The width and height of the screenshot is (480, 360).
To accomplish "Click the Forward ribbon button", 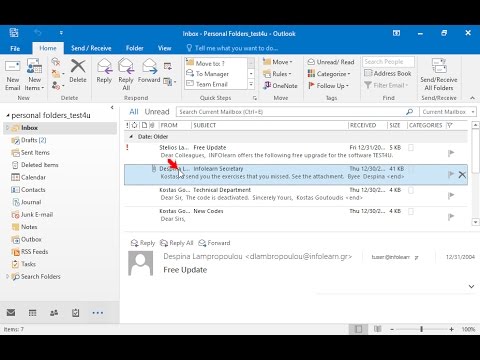I will click(x=149, y=71).
